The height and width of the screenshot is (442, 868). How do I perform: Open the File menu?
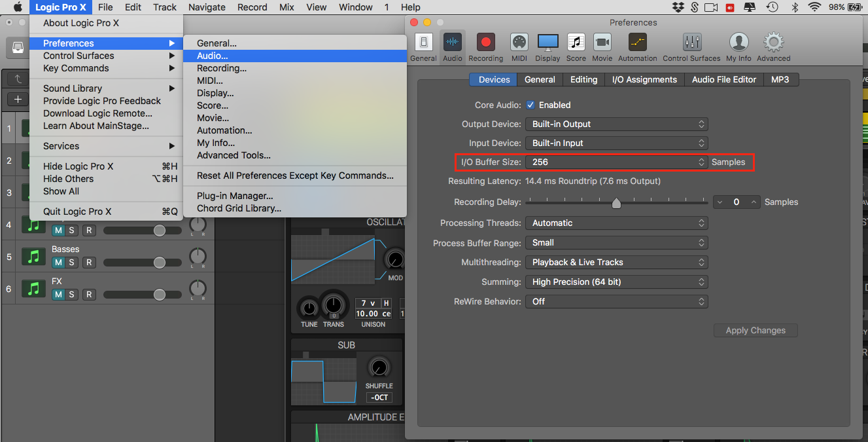105,7
